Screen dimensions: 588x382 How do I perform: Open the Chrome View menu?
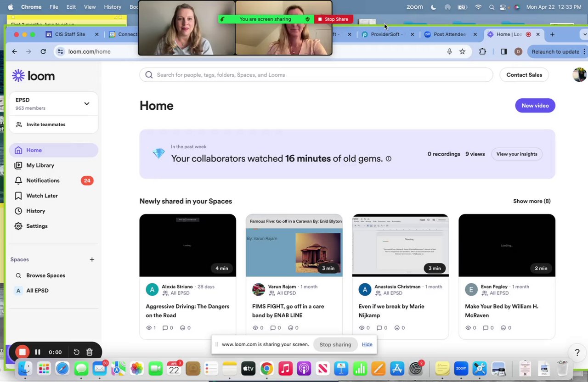90,7
